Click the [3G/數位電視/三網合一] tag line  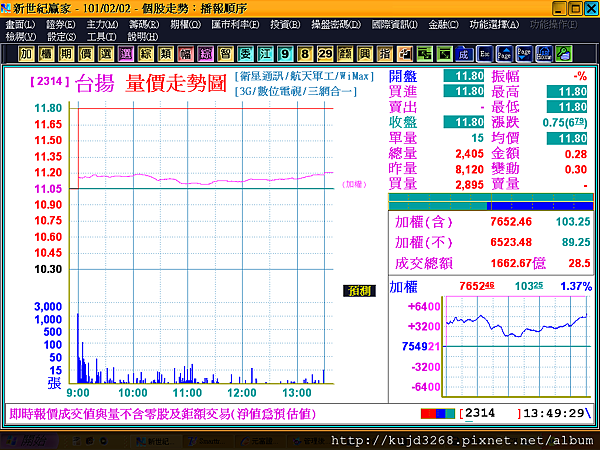coord(296,91)
